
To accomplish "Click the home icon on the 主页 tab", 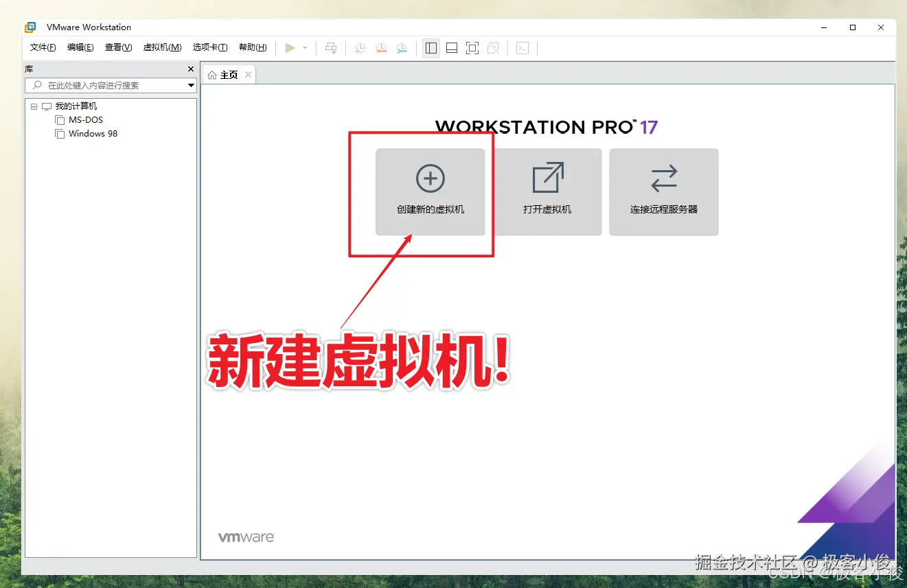I will [x=212, y=75].
